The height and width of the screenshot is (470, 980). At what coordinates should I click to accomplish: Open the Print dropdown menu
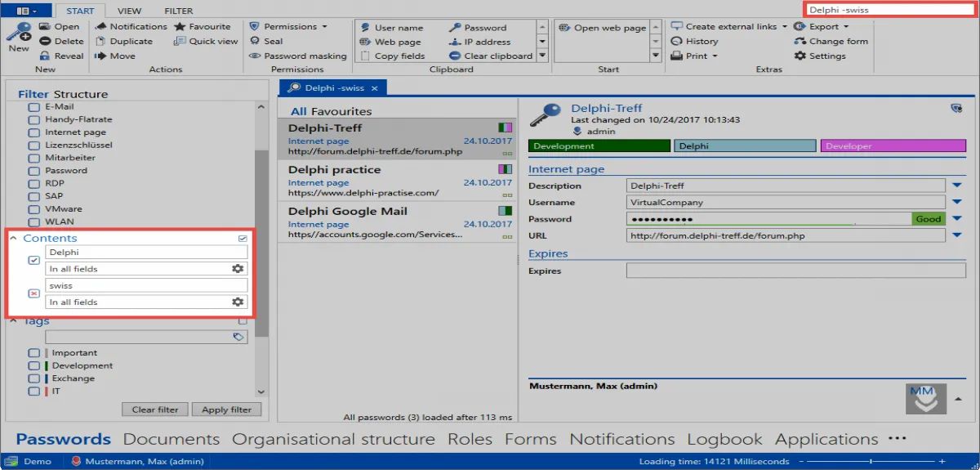(694, 56)
